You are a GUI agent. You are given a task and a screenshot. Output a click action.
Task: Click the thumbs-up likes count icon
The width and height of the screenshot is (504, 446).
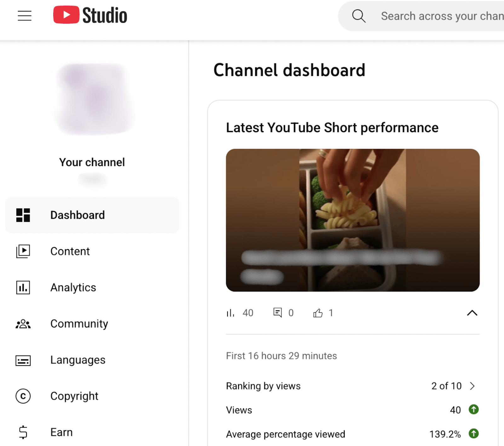(x=318, y=313)
